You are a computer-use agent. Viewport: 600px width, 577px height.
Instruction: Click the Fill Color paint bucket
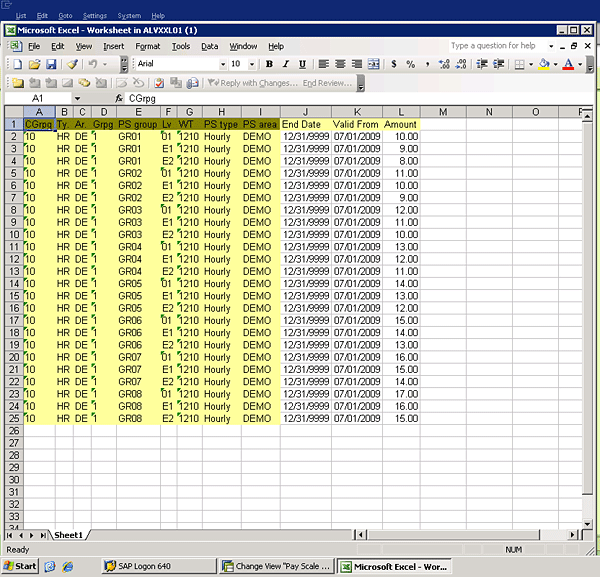543,64
